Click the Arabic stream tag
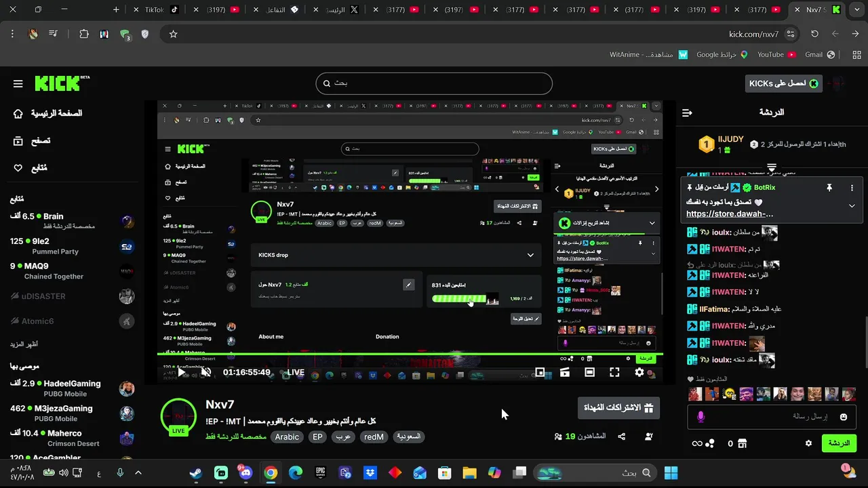The image size is (868, 488). pos(287,437)
